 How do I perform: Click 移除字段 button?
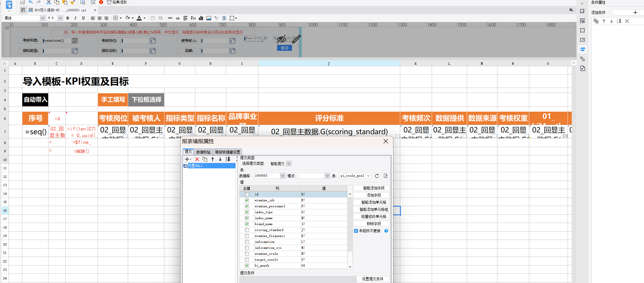pyautogui.click(x=371, y=224)
